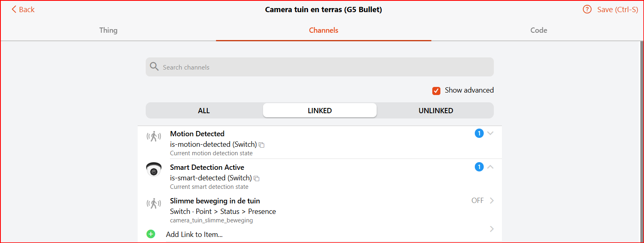
Task: Click the green plus Add Link icon
Action: pos(151,234)
